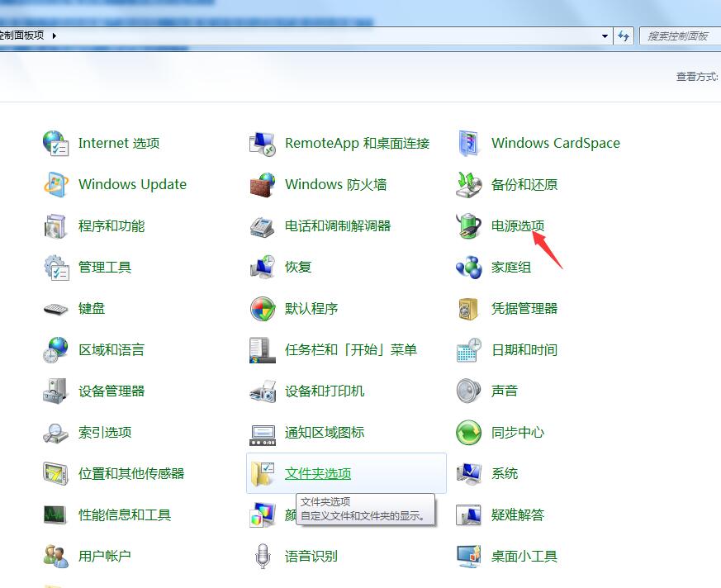Open the Internet 选项 link

(x=119, y=143)
